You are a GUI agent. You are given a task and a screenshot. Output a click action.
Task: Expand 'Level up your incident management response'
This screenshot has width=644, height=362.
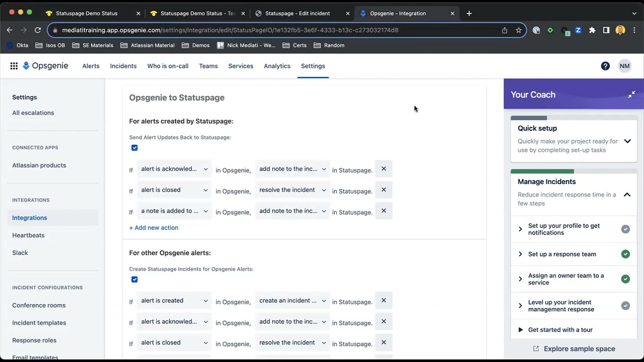coord(520,306)
